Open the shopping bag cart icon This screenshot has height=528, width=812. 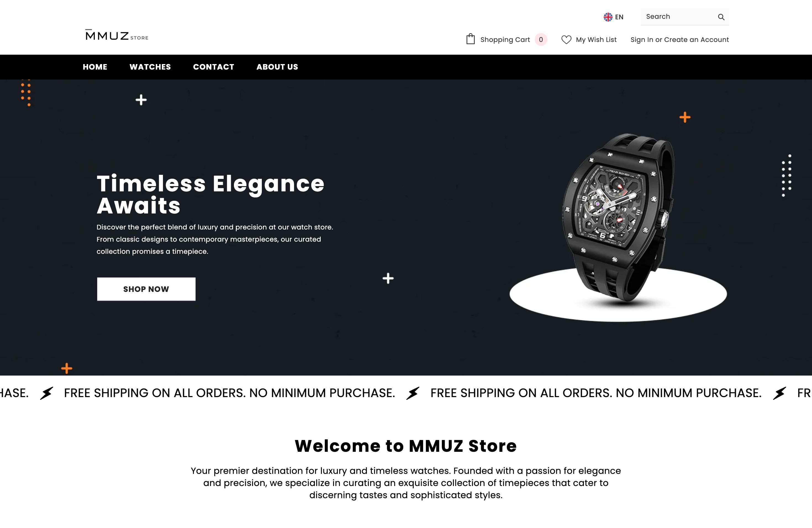(470, 39)
